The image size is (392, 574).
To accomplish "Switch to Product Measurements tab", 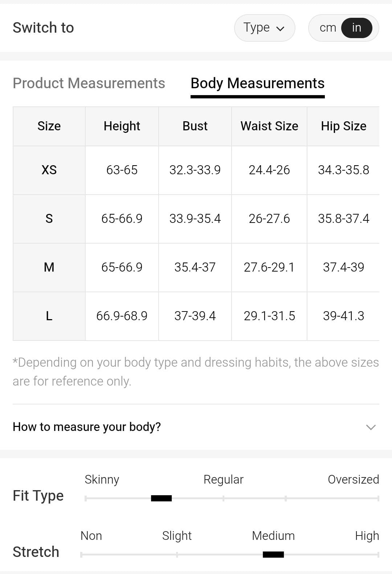I will pos(89,83).
